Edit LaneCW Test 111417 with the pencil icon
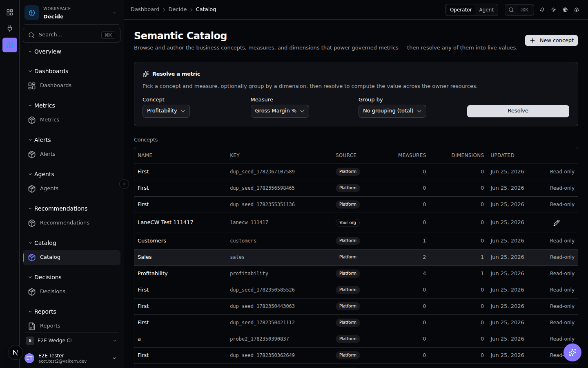Screen dimensions: 588x368 click(557, 223)
